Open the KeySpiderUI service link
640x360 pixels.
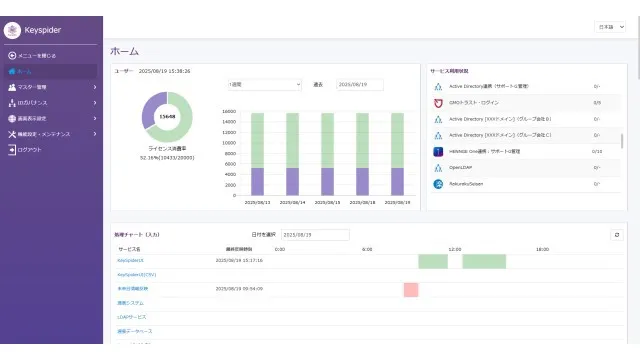pos(130,260)
